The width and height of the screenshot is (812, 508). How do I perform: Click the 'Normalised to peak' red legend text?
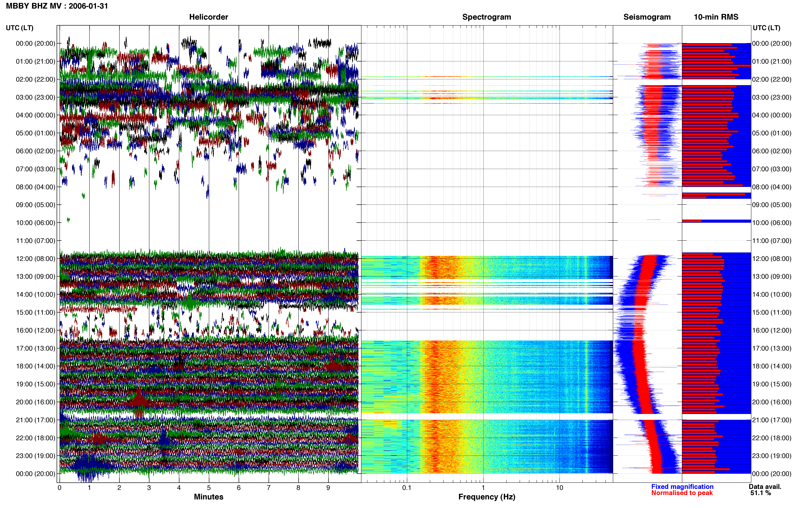[x=682, y=493]
